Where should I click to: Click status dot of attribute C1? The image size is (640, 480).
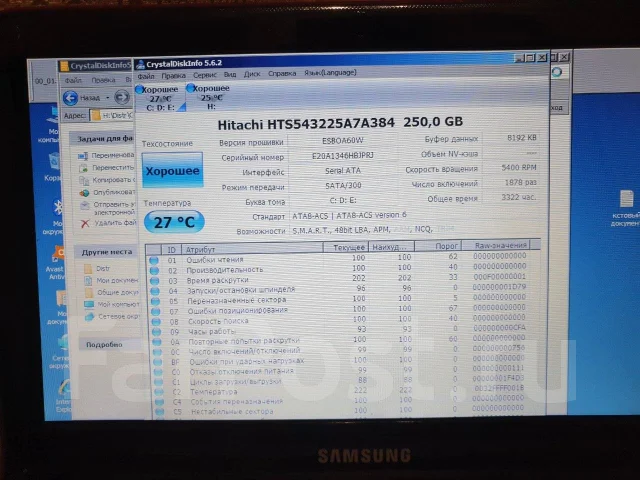(158, 382)
